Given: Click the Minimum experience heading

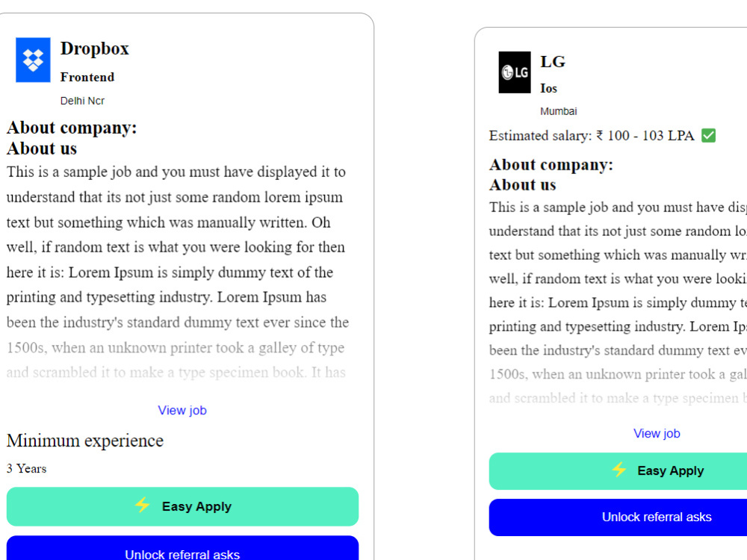Looking at the screenshot, I should (x=85, y=441).
